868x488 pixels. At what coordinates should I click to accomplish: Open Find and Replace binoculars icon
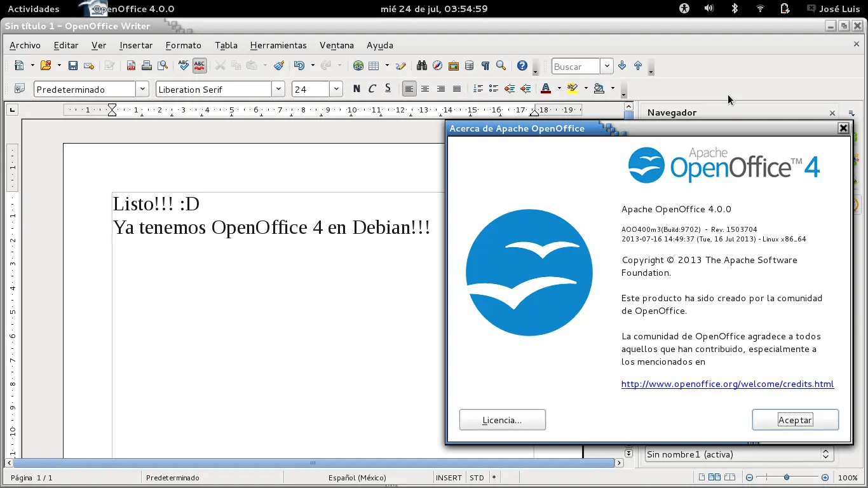422,65
